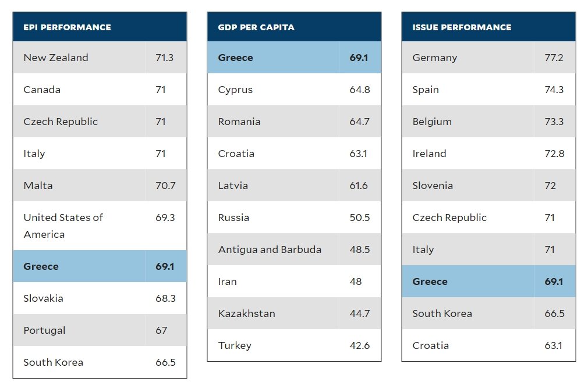Click the GDP PER CAPITA table header
Image resolution: width=588 pixels, height=392 pixels.
point(294,27)
